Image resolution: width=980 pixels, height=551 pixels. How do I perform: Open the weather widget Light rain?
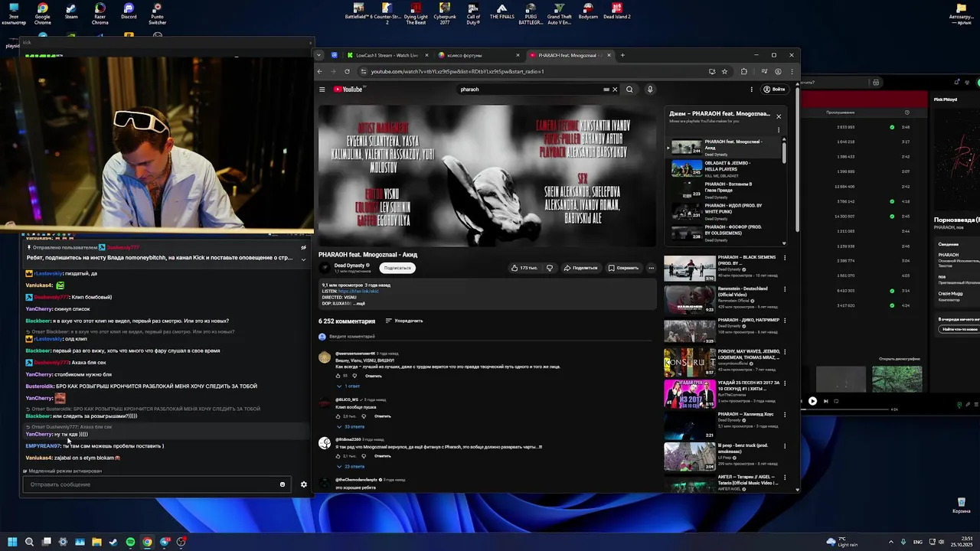click(842, 542)
